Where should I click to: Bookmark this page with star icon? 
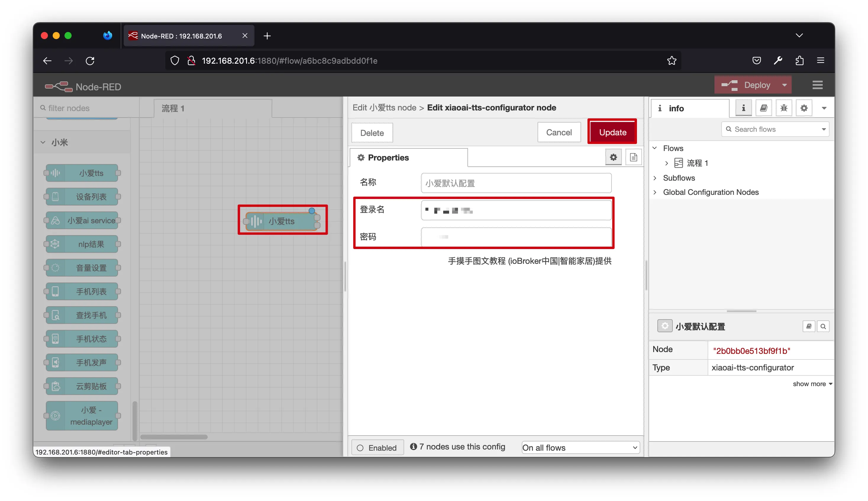[x=671, y=61]
